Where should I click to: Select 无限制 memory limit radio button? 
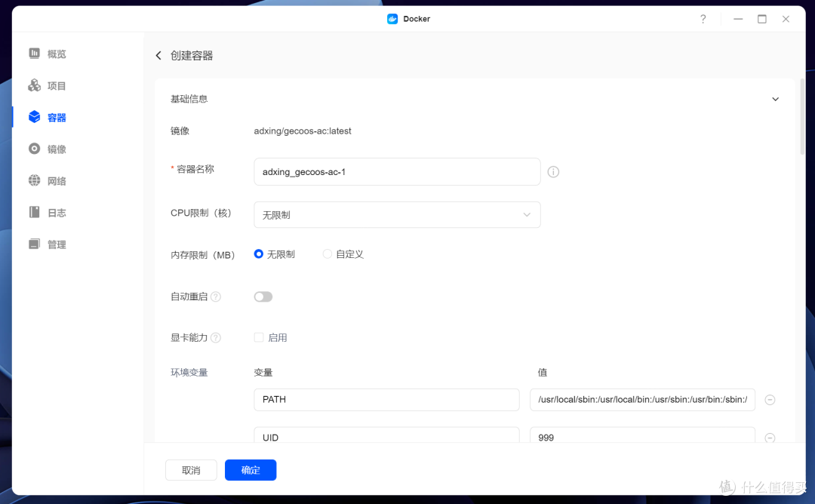258,254
